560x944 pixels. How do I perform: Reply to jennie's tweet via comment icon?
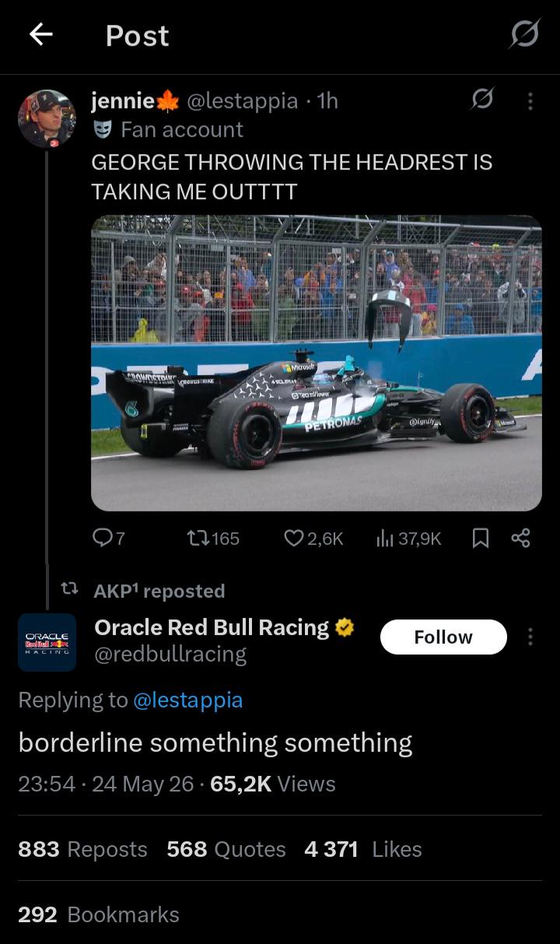click(x=109, y=538)
